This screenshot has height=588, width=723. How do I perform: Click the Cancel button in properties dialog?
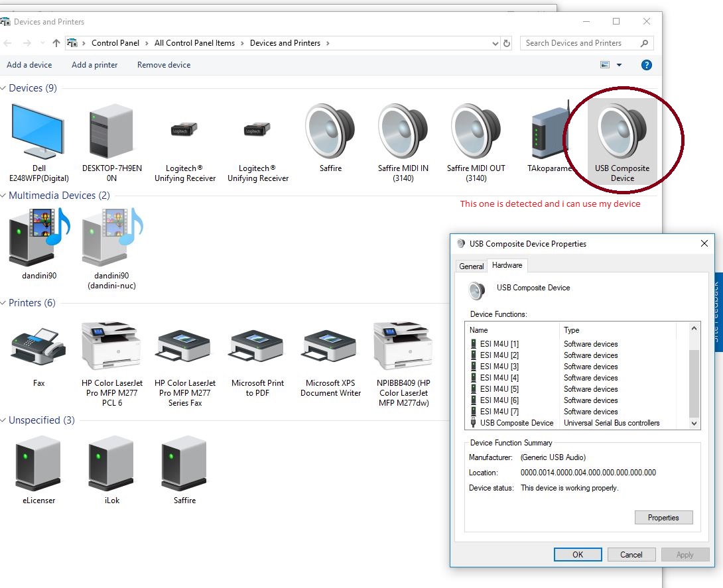point(631,555)
